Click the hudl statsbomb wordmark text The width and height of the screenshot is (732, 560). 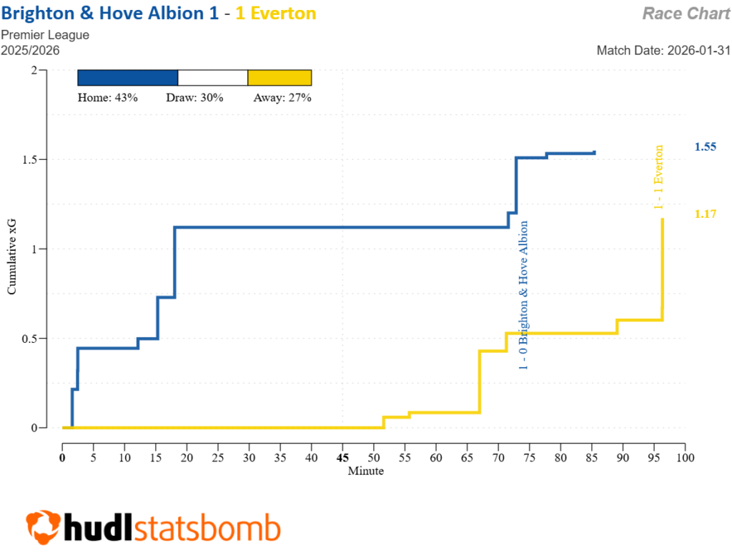[x=172, y=529]
